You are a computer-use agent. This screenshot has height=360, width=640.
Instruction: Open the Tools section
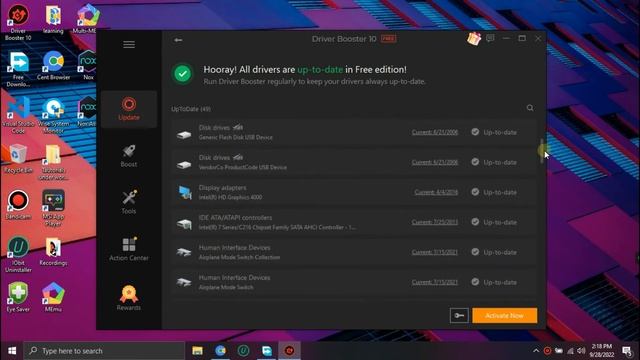(x=129, y=202)
